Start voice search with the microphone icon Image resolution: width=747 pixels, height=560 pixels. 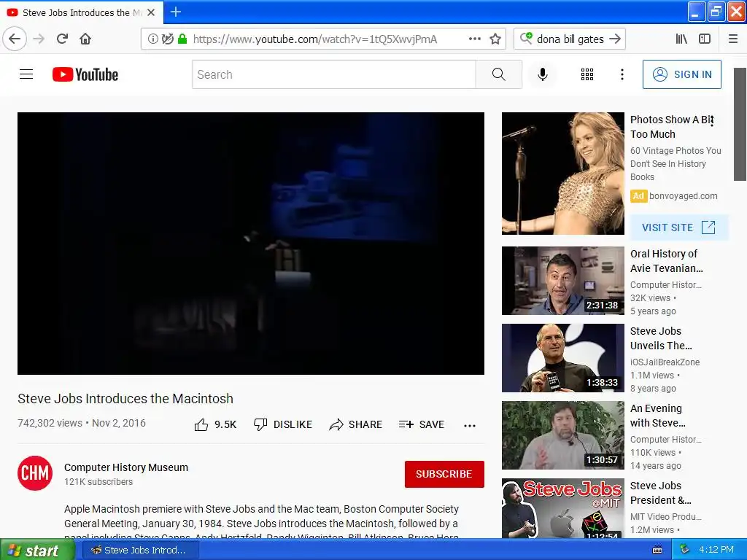tap(542, 74)
